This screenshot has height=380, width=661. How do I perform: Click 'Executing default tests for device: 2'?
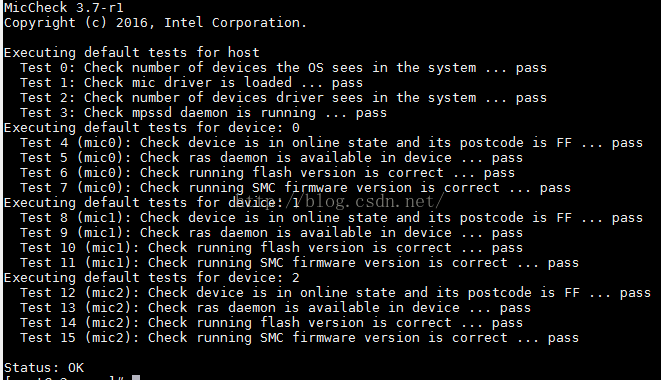tap(152, 278)
